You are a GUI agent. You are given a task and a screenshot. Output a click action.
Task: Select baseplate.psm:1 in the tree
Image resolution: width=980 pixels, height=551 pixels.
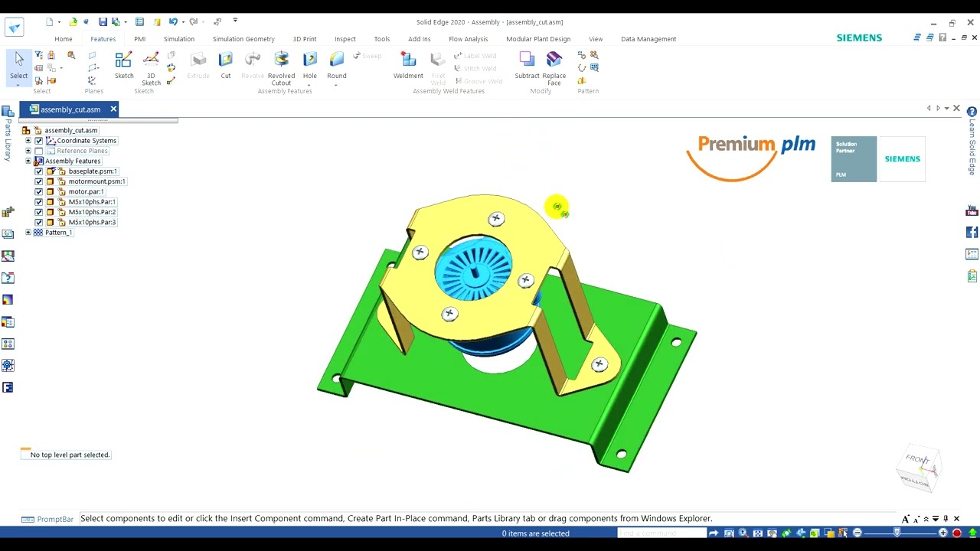tap(93, 171)
